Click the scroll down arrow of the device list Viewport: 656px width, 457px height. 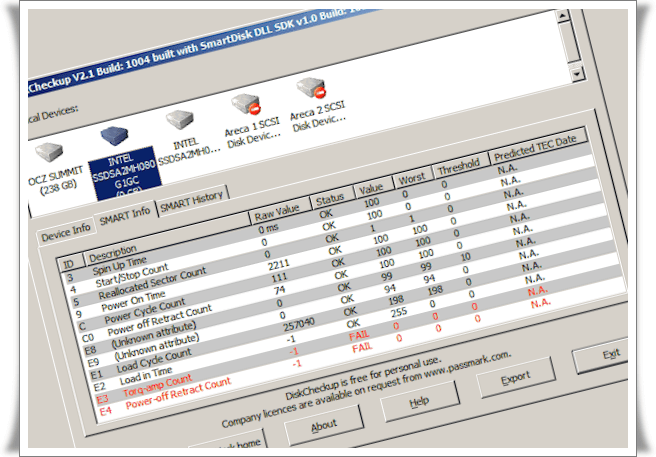[x=577, y=74]
